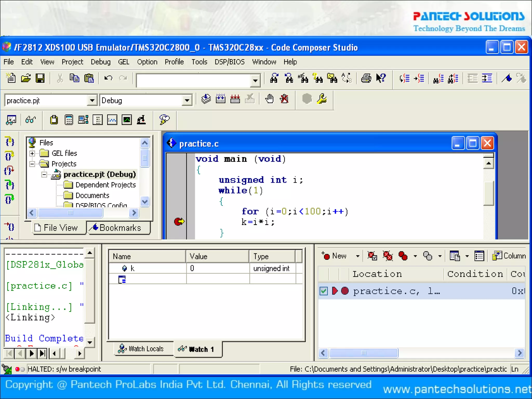
Task: Click the Open file folder icon
Action: tap(26, 78)
